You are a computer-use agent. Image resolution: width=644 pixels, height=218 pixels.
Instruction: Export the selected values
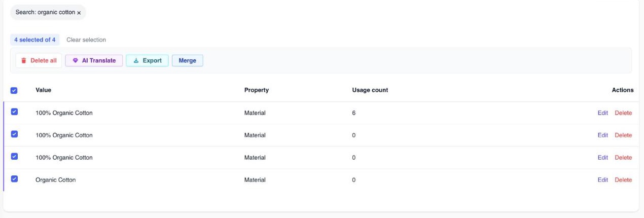tap(147, 60)
